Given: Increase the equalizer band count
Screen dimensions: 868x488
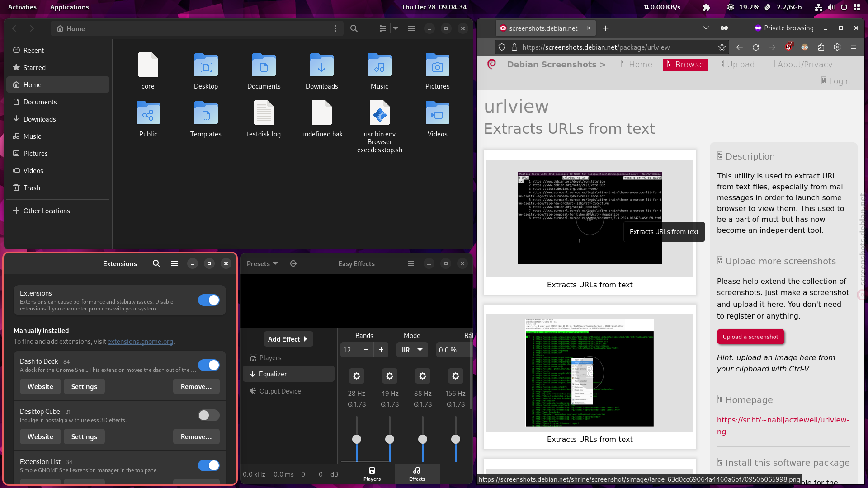Looking at the screenshot, I should tap(381, 350).
